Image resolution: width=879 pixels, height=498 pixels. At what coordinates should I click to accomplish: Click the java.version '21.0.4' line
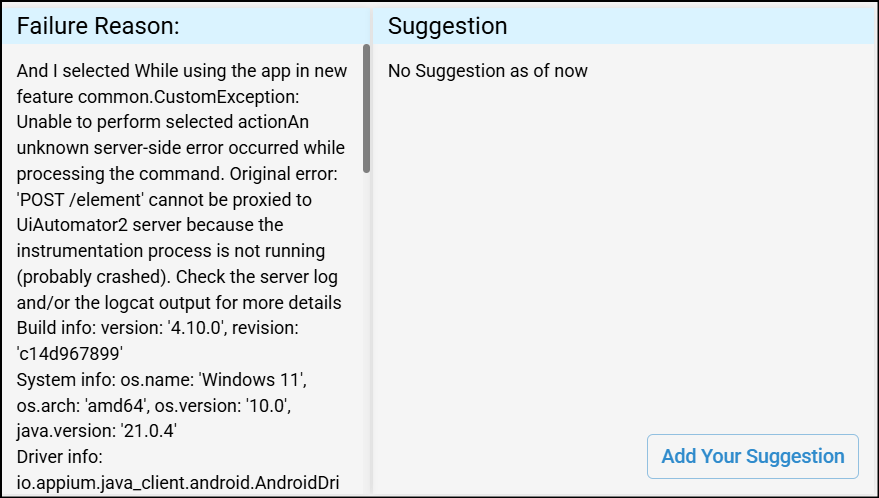96,432
